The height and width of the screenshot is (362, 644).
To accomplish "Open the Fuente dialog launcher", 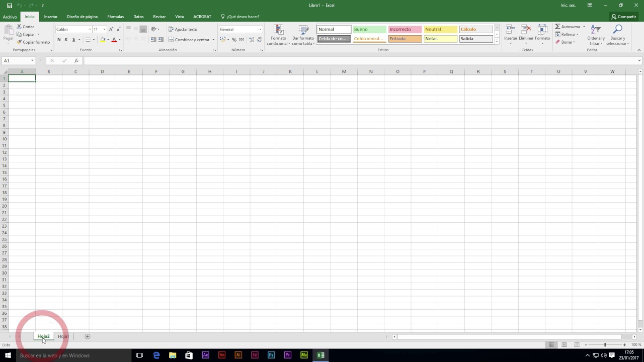I will point(120,50).
